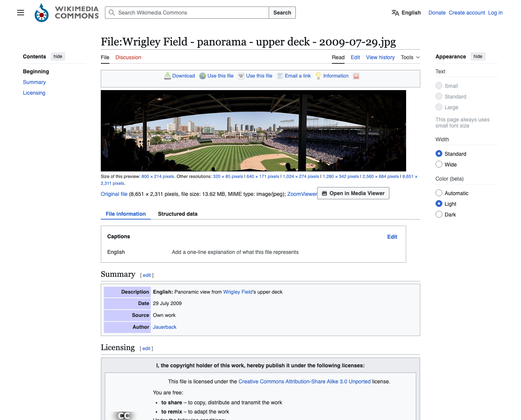Click the Download arrow icon
Viewport: 521px width, 420px height.
tap(168, 76)
